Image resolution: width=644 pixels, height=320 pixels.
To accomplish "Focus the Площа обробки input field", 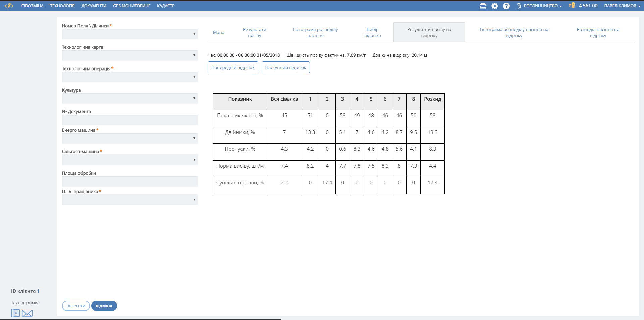I will pos(129,181).
